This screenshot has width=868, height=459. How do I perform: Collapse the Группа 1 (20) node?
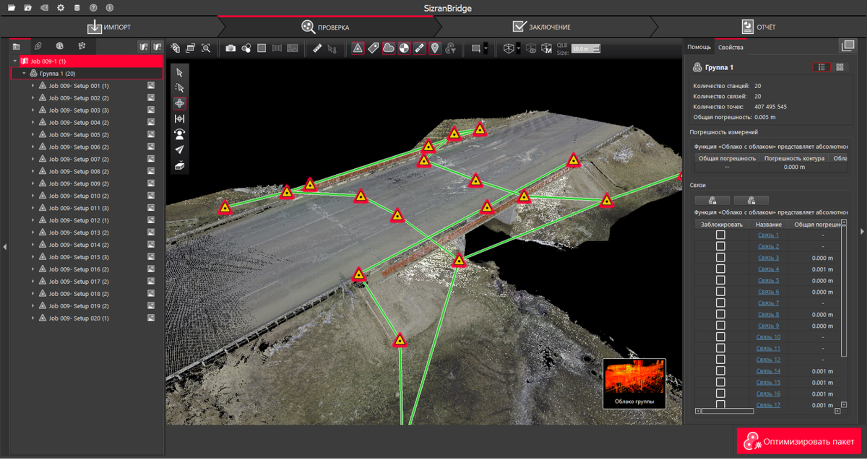click(x=24, y=73)
